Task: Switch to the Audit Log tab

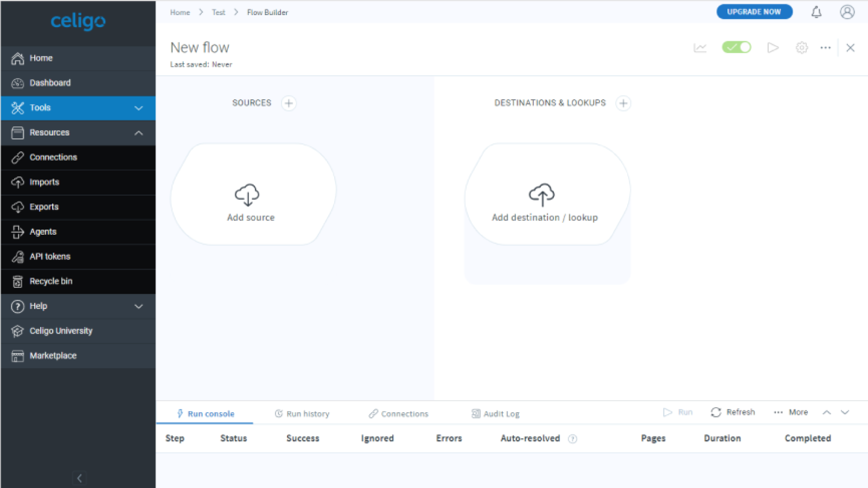Action: pos(495,414)
